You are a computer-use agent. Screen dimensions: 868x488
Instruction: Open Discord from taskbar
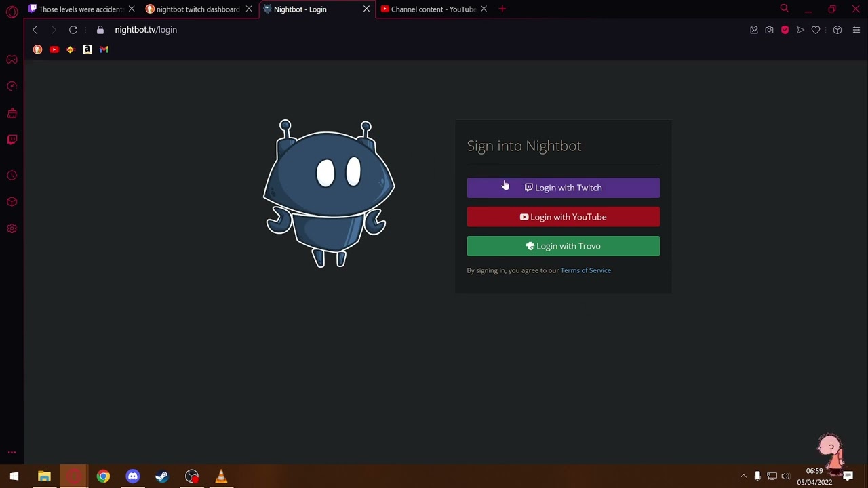(x=132, y=476)
